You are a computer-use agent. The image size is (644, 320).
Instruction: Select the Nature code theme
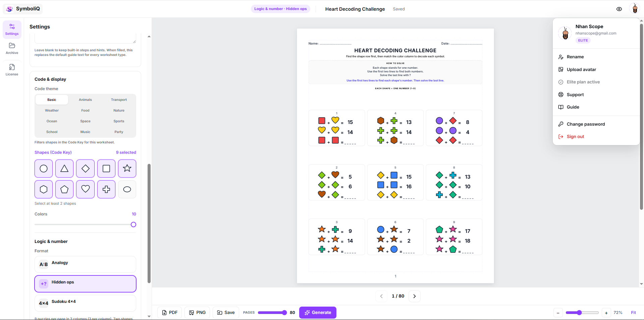[119, 110]
